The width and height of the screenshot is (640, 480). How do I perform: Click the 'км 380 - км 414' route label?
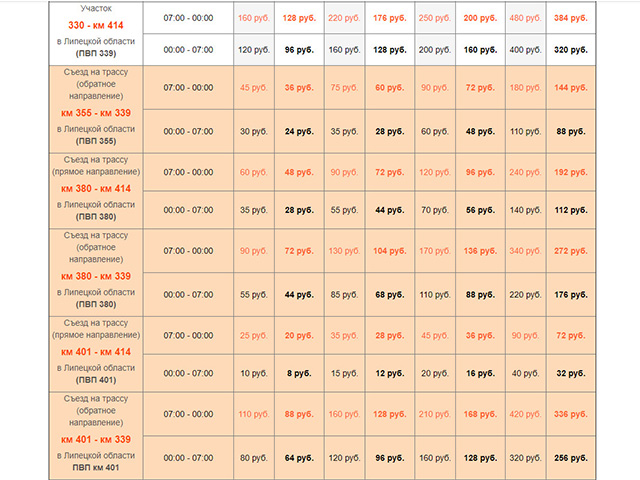(96, 189)
